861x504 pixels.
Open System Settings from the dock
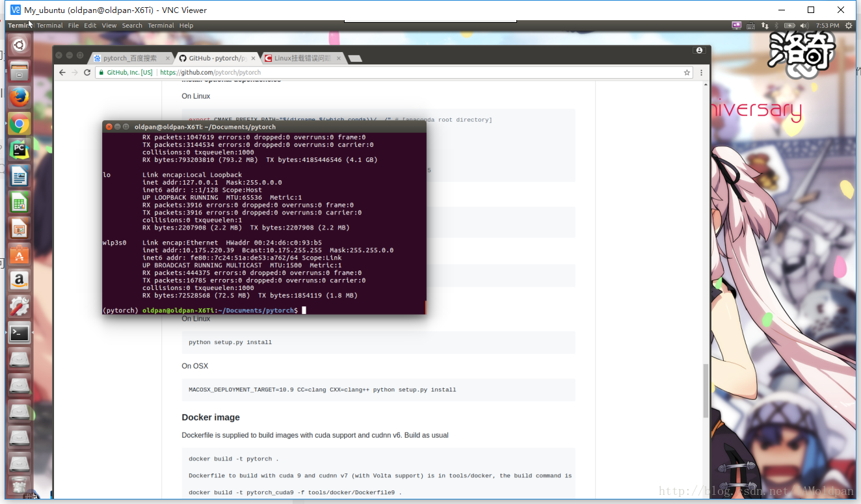coord(19,306)
